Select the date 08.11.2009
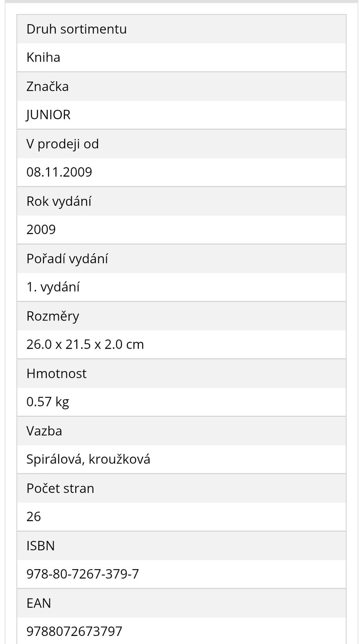363x644 pixels. tap(59, 172)
